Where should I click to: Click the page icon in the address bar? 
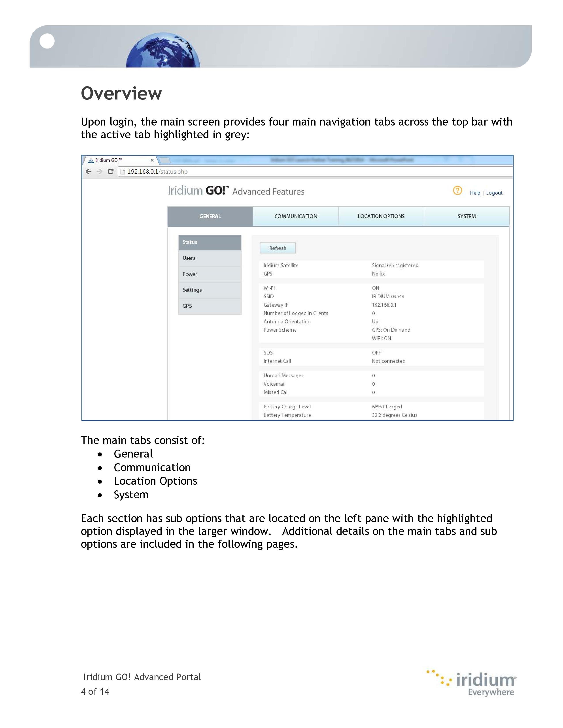pos(122,172)
